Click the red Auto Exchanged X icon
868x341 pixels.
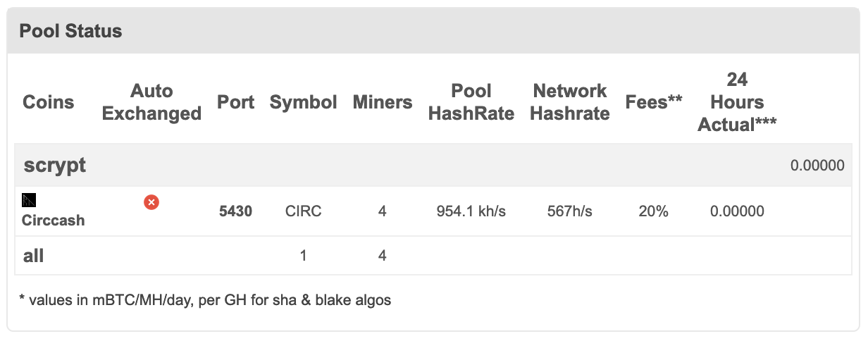(x=151, y=202)
